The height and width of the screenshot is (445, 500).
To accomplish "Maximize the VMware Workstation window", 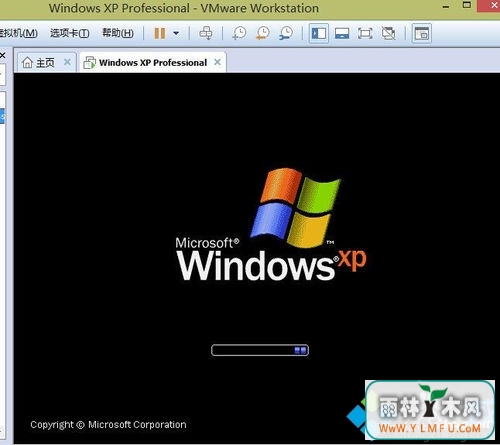I will tap(467, 5).
